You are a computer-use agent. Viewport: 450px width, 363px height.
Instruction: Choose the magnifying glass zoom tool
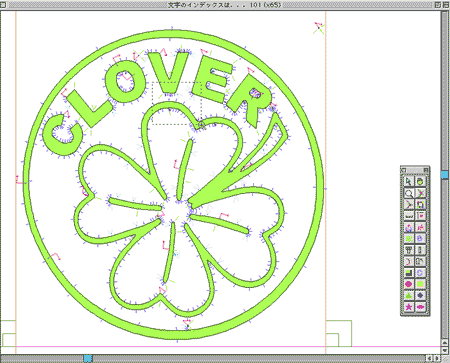coord(409,193)
